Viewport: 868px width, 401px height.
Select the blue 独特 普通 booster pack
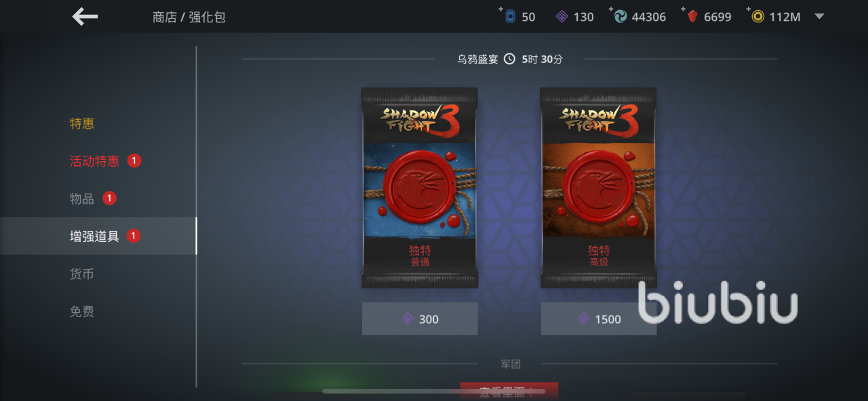pos(420,188)
